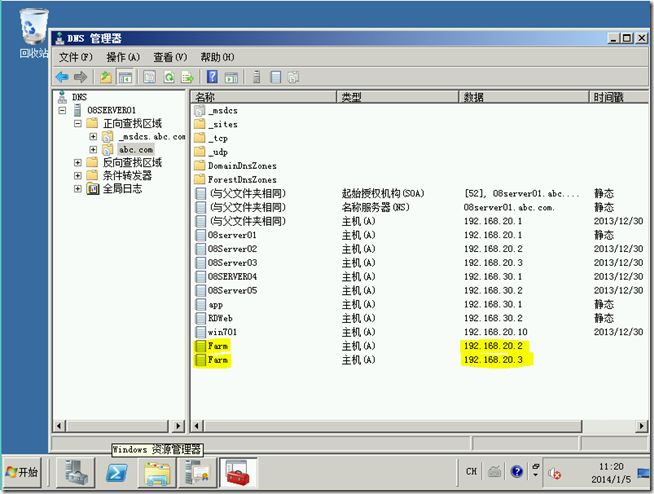This screenshot has height=494, width=654.
Task: Sort by the 名称 column header
Action: [x=264, y=97]
